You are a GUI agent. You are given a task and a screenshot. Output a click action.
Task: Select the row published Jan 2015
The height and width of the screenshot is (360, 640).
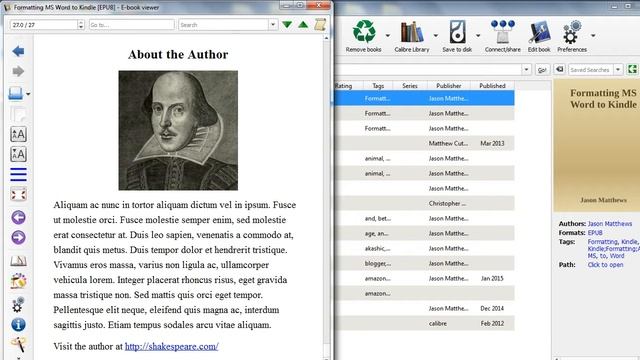click(x=424, y=278)
